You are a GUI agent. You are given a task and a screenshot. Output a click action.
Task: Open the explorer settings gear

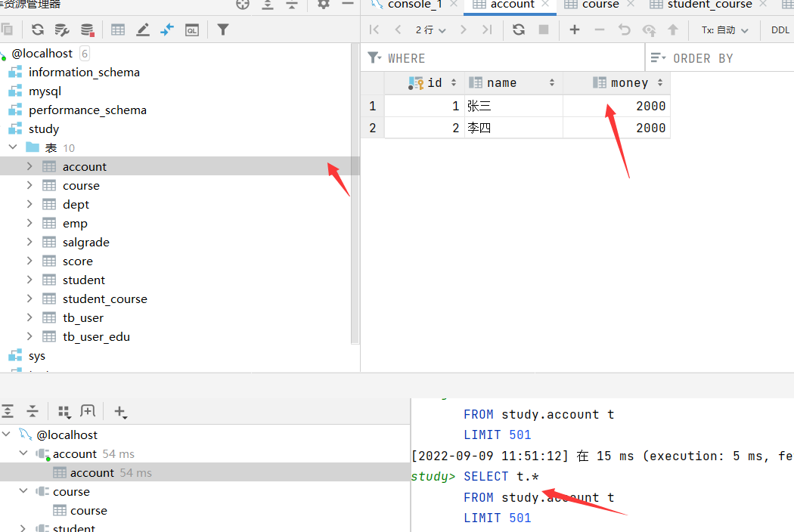pyautogui.click(x=323, y=4)
